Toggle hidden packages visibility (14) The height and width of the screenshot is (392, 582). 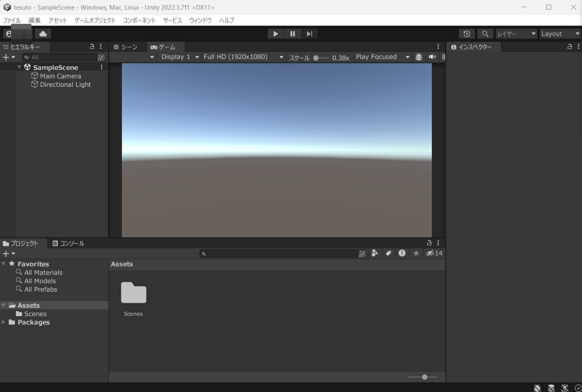(434, 254)
